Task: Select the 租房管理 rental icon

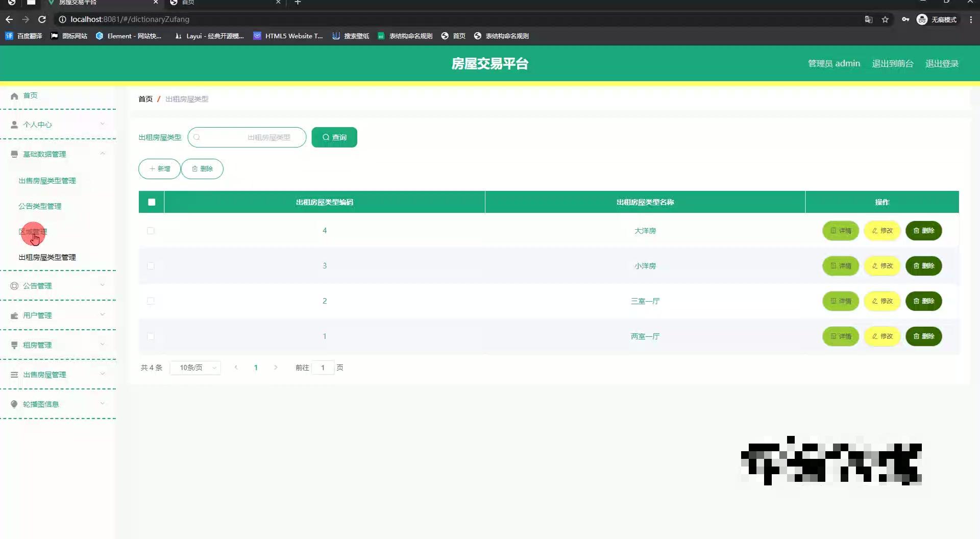Action: (x=14, y=345)
